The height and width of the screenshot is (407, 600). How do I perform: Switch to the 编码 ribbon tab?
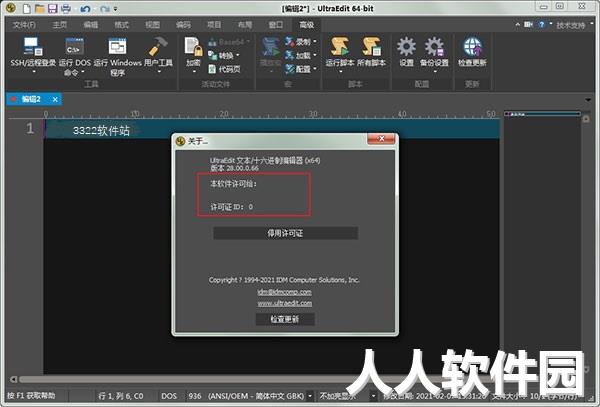click(183, 25)
